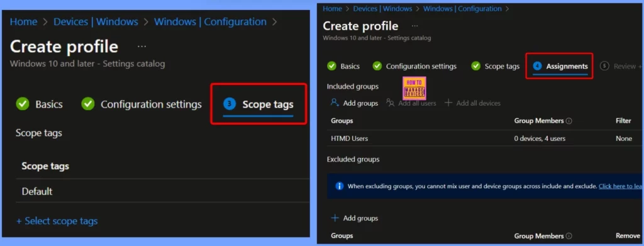Click the info icon in the excluding-groups banner
The width and height of the screenshot is (644, 246).
point(339,186)
